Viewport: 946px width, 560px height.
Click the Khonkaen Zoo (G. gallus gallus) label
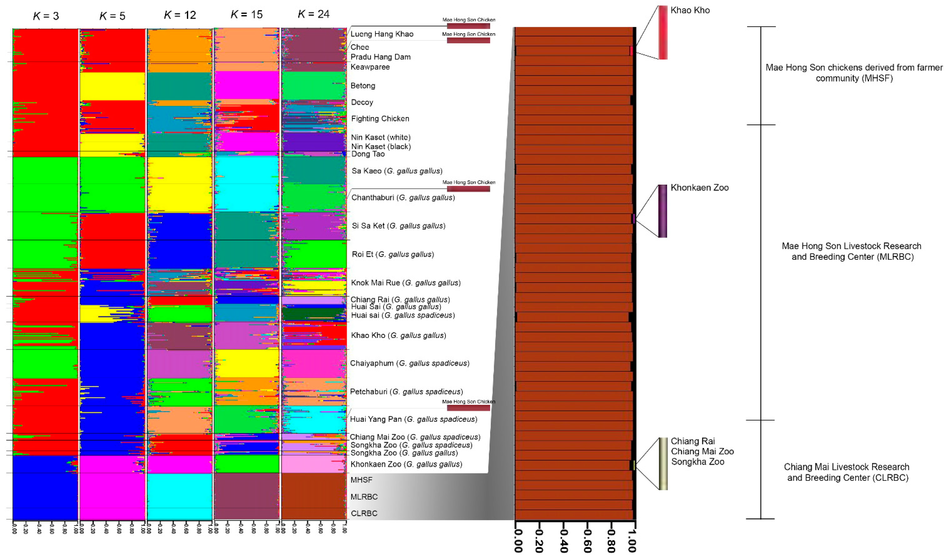click(x=406, y=464)
